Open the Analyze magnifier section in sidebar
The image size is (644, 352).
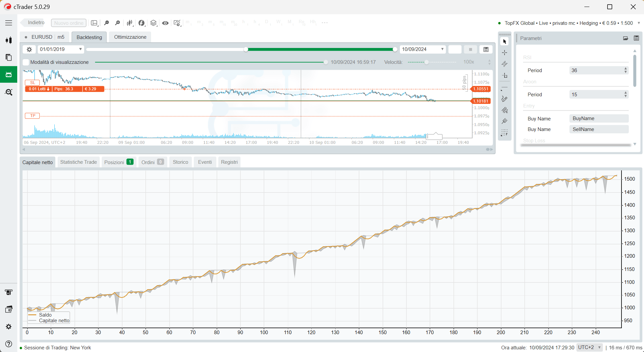[9, 92]
